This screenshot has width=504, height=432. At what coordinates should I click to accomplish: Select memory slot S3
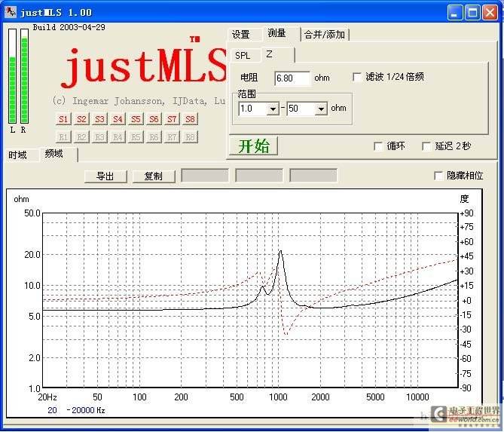click(99, 119)
